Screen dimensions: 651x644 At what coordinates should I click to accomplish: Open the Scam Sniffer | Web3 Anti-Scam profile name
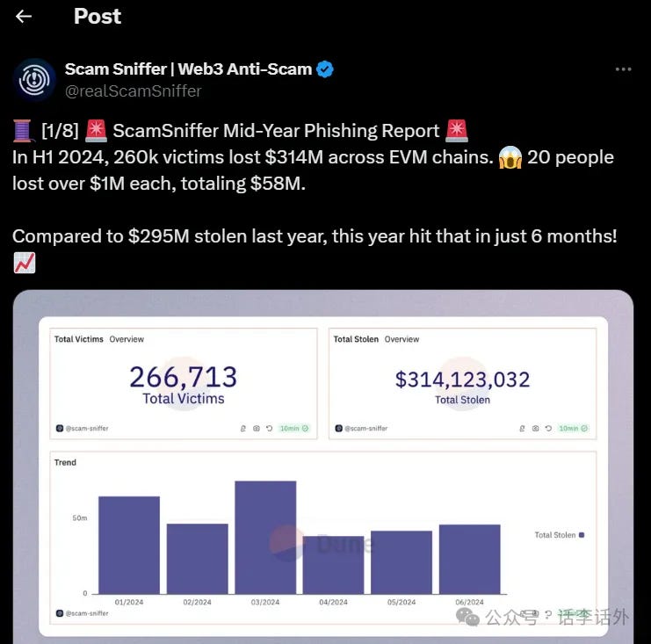point(189,69)
